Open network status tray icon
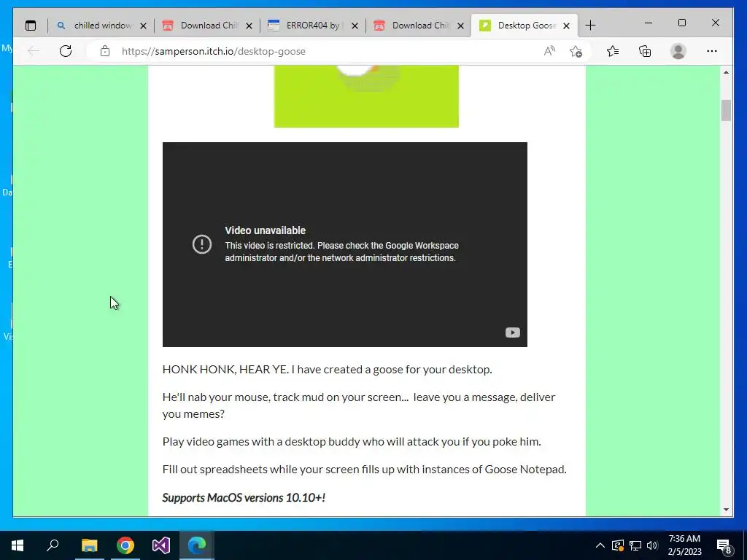747x560 pixels. tap(635, 545)
